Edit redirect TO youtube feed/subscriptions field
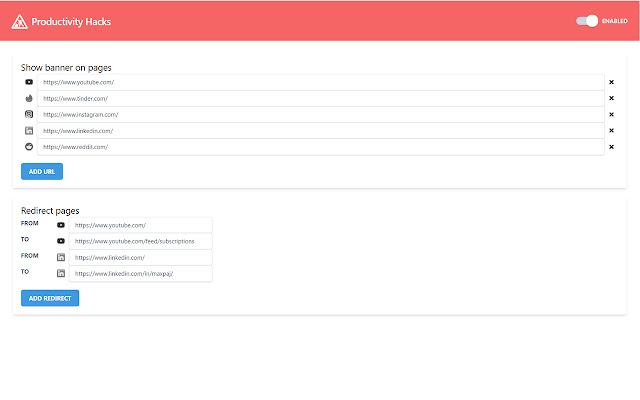This screenshot has width=640, height=400. (140, 241)
